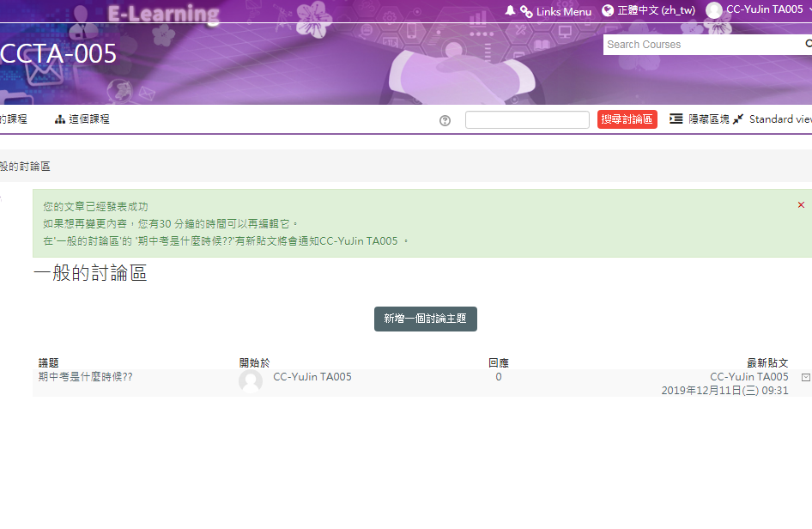
Task: Click the forum search help icon
Action: 445,120
